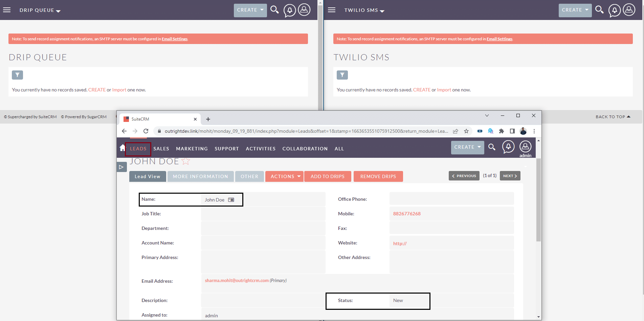Favorite John Doe with star icon
This screenshot has width=644, height=321.
tap(186, 161)
